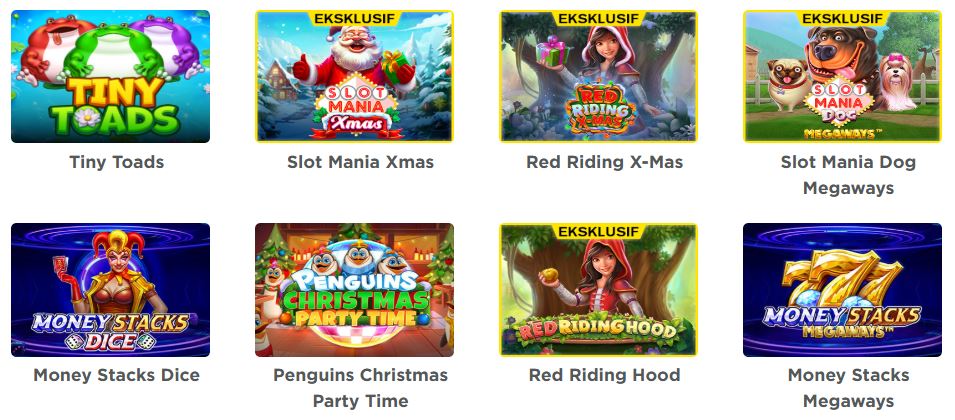Open Penguins Christmas Party Time thumbnail

(x=354, y=290)
